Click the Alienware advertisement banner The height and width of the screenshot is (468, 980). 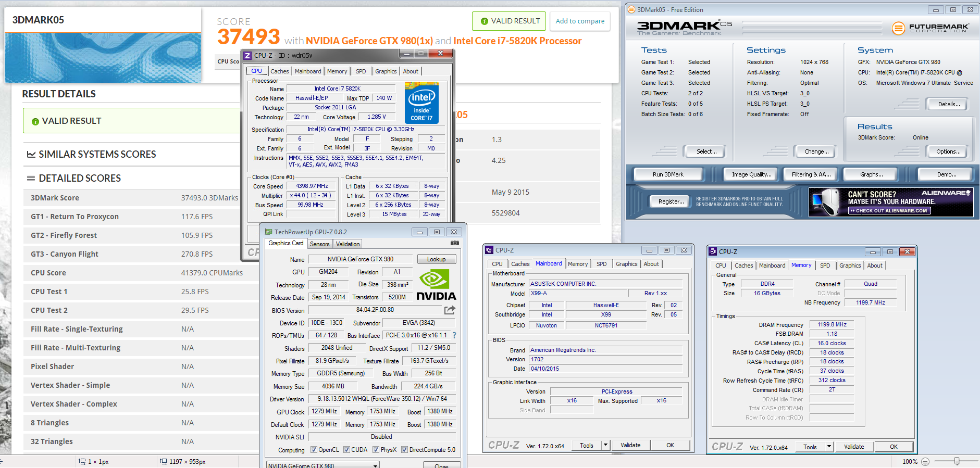coord(891,202)
